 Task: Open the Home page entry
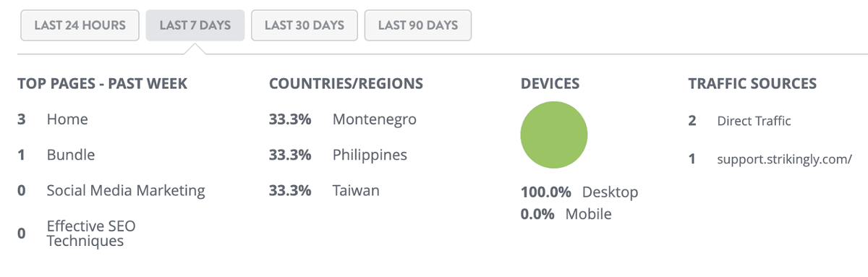[67, 119]
